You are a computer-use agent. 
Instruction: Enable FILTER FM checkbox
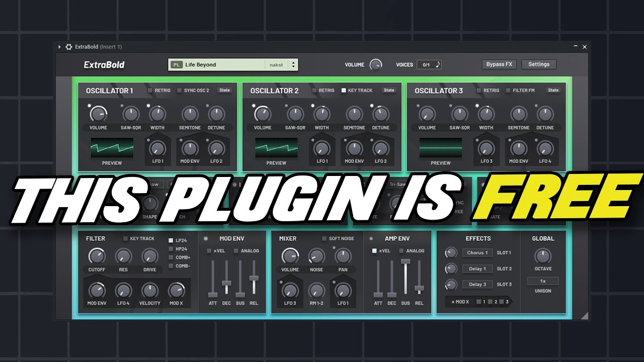coord(508,90)
